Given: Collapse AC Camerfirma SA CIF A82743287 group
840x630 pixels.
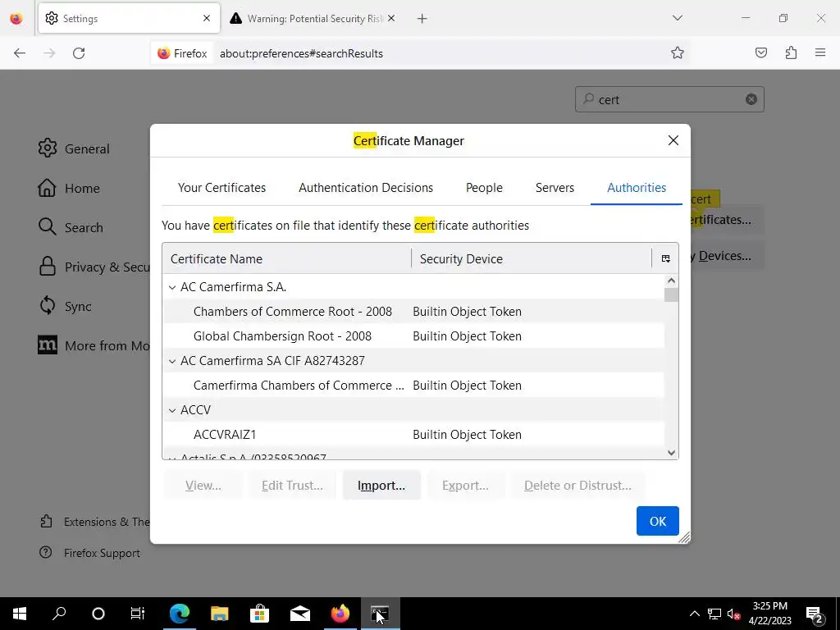Looking at the screenshot, I should click(x=172, y=361).
